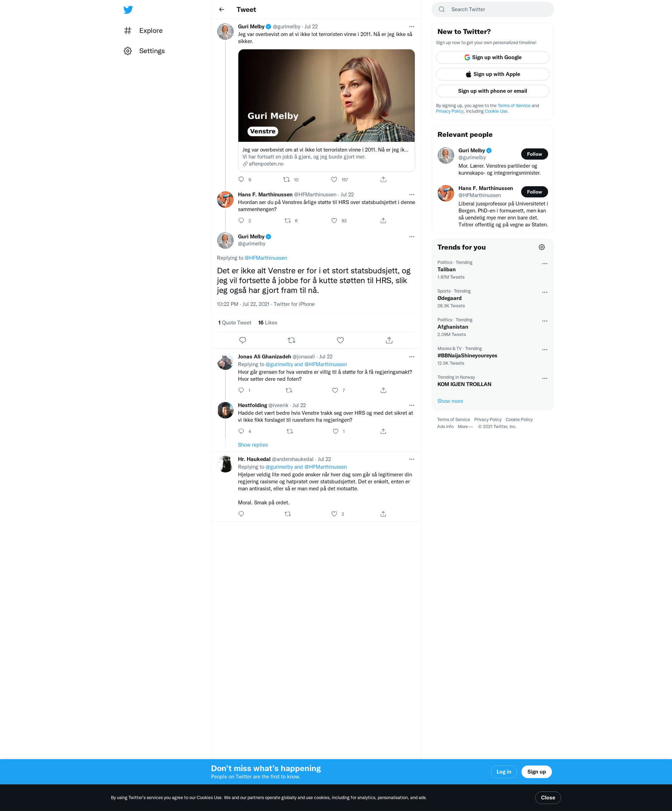Expand the More footer menu
Screen dimensions: 672x811
(465, 427)
